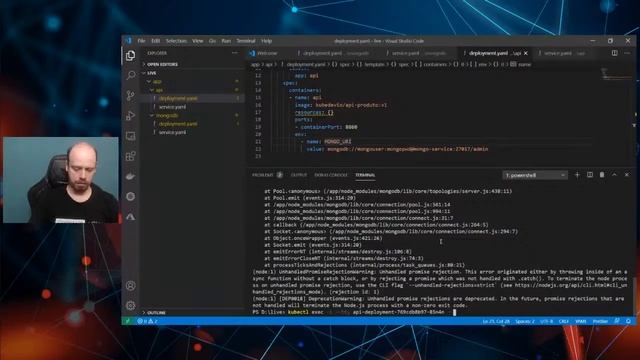Screen dimensions: 640x360
Task: Select the Terminal panel tab
Action: point(365,175)
